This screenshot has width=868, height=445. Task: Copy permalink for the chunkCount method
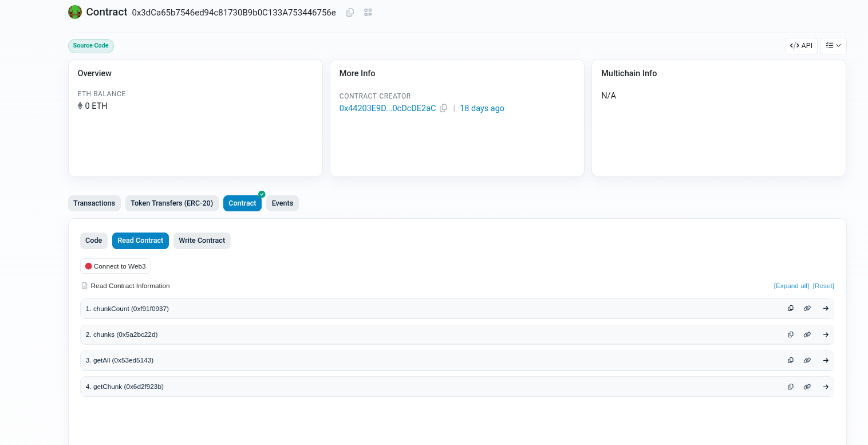[x=807, y=308]
